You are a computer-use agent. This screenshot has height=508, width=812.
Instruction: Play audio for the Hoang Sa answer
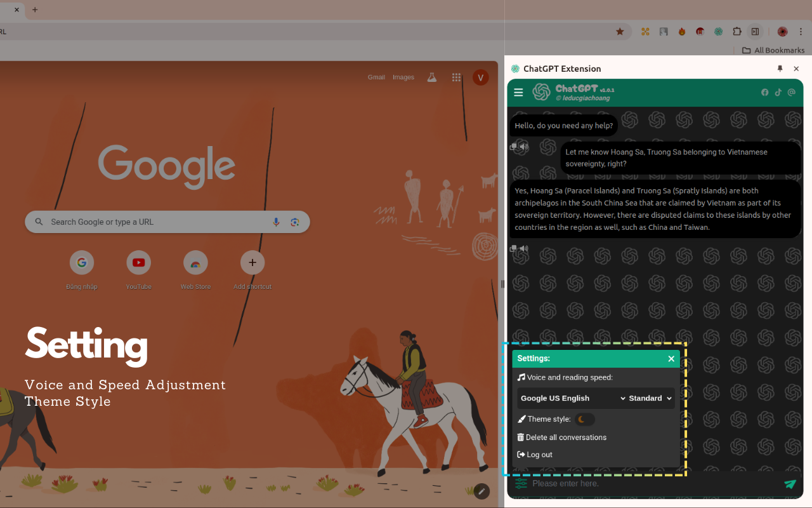(x=524, y=249)
